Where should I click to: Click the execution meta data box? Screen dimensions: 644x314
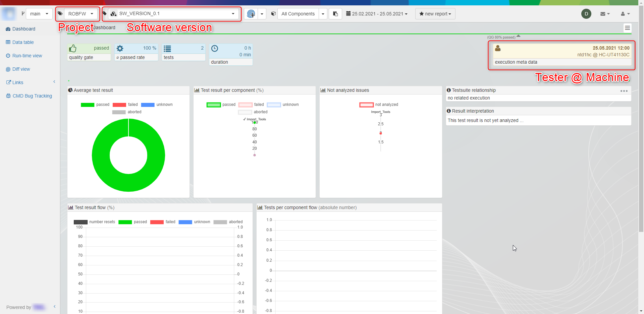(x=561, y=62)
